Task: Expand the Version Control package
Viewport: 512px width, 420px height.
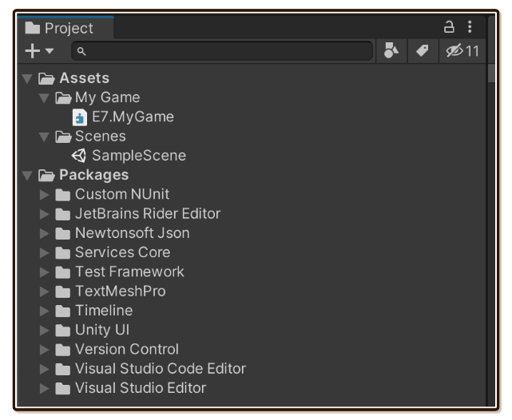Action: (44, 350)
